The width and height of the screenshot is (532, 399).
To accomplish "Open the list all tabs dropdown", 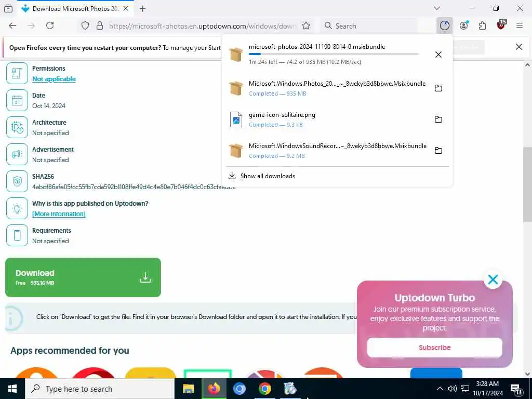I will coord(437,8).
